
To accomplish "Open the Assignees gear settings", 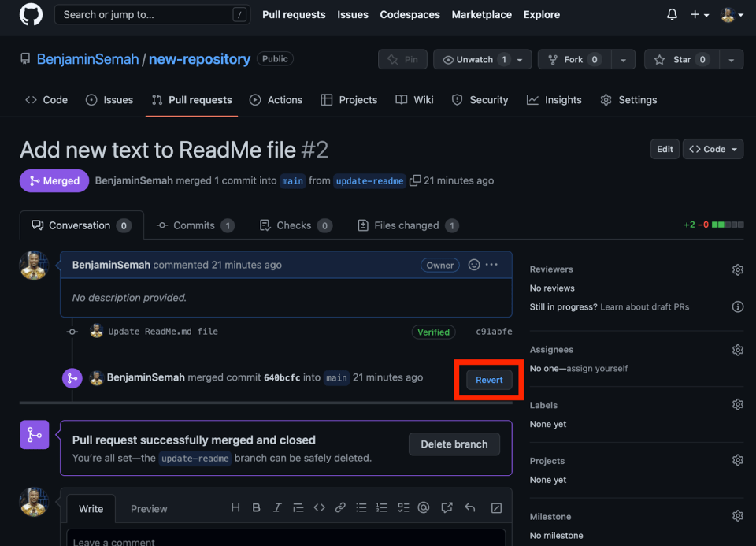I will click(738, 350).
